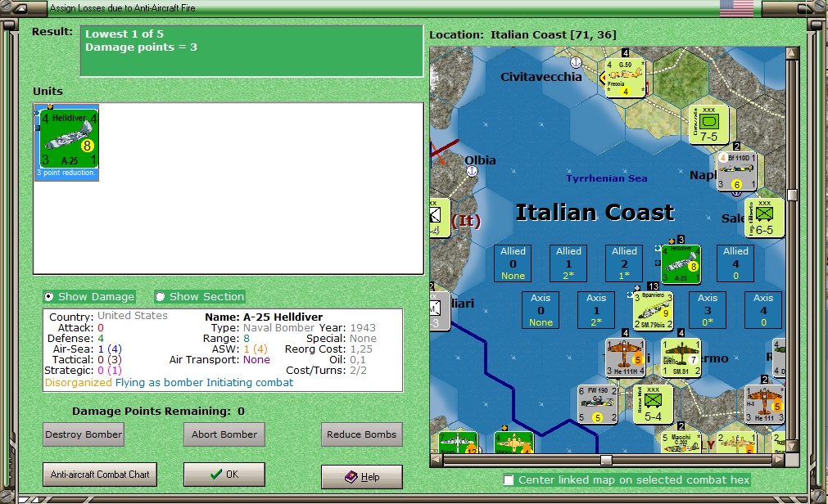Click the Allied 2 sea box section
The width and height of the screenshot is (828, 504).
pos(624,263)
